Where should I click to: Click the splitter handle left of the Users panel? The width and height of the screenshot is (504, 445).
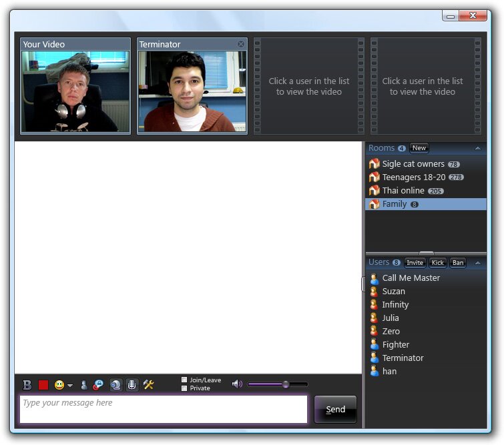[363, 284]
